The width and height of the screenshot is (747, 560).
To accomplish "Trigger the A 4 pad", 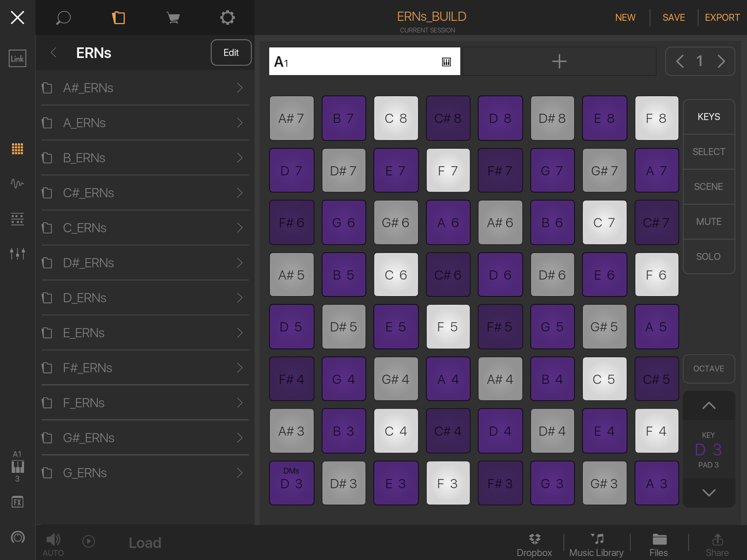I will pyautogui.click(x=448, y=379).
